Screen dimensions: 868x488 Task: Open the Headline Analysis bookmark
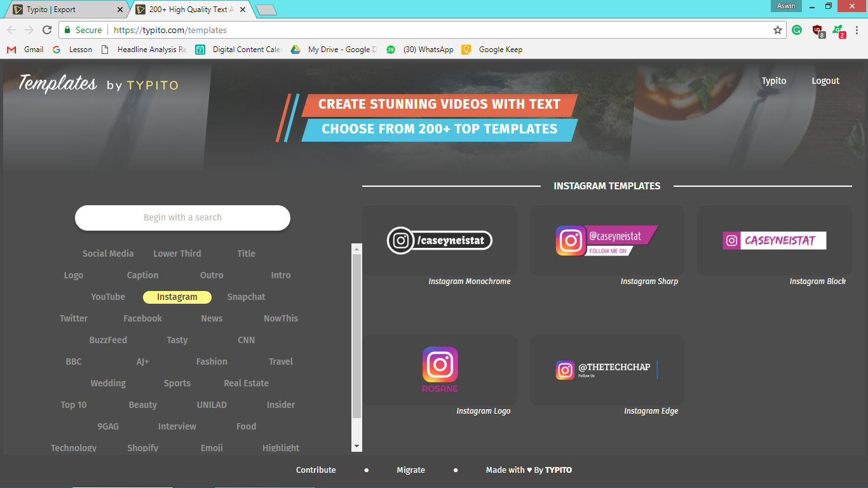click(144, 50)
